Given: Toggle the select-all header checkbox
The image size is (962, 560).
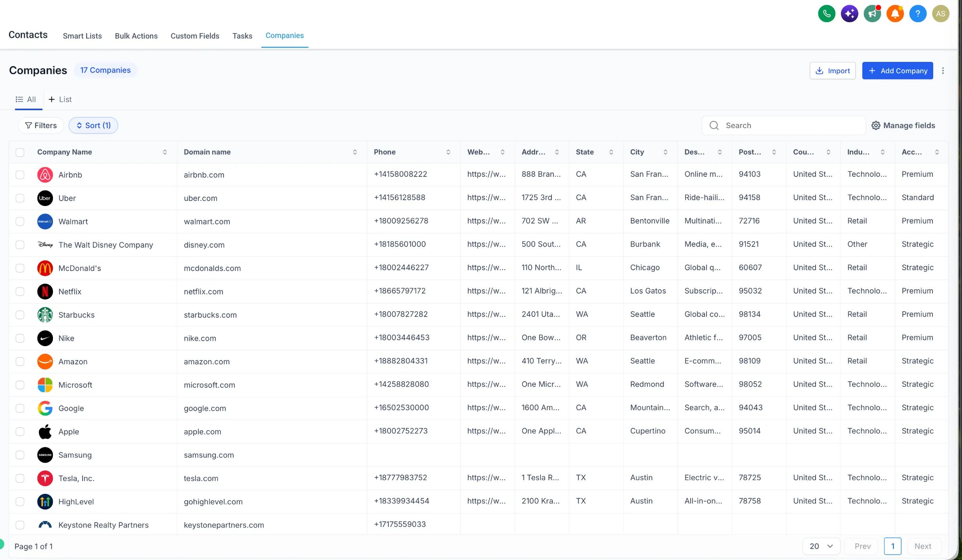Looking at the screenshot, I should [x=20, y=152].
